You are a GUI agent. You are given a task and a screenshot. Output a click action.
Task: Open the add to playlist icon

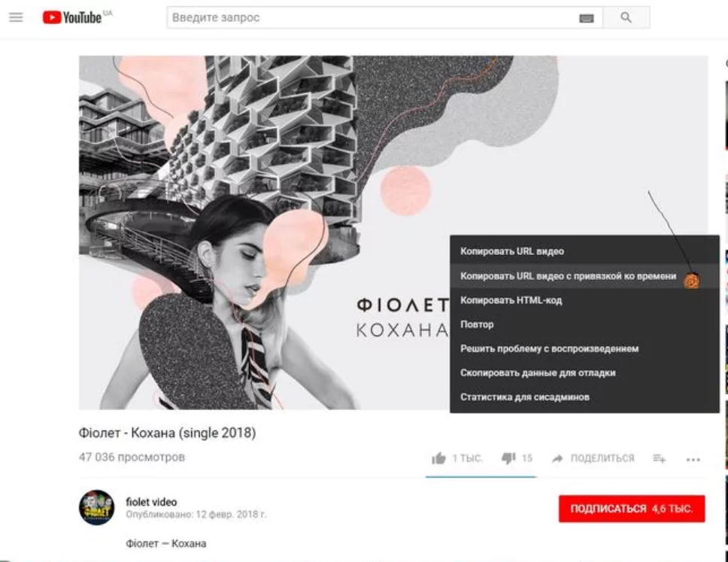659,458
